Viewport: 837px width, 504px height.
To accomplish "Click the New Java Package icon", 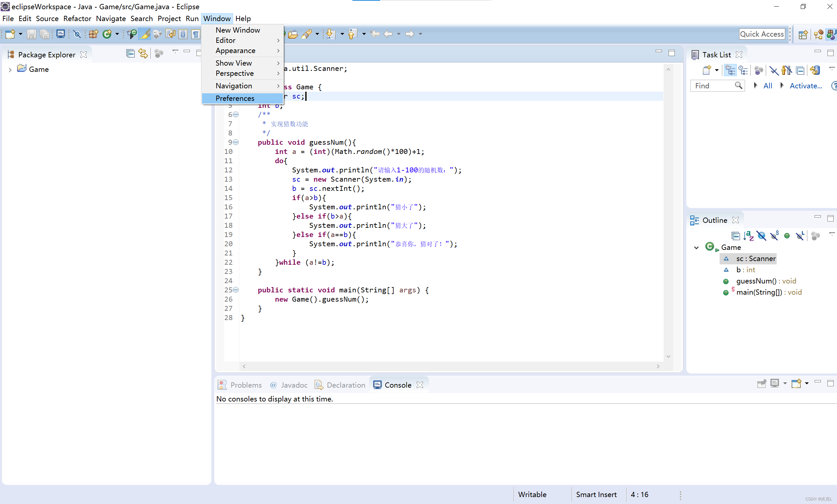I will coord(93,34).
